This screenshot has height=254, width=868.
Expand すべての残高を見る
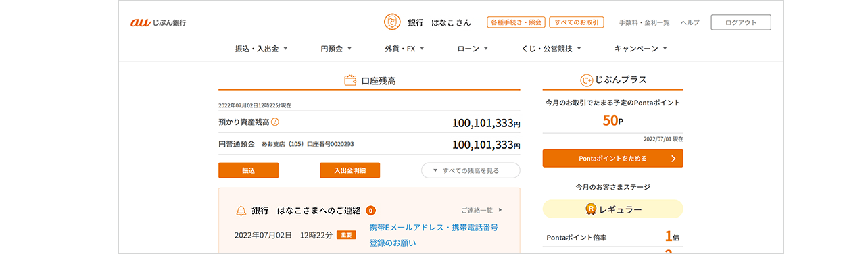click(471, 170)
